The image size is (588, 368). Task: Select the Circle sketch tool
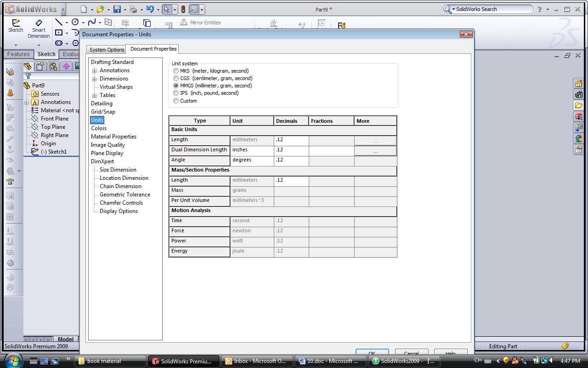tap(75, 22)
